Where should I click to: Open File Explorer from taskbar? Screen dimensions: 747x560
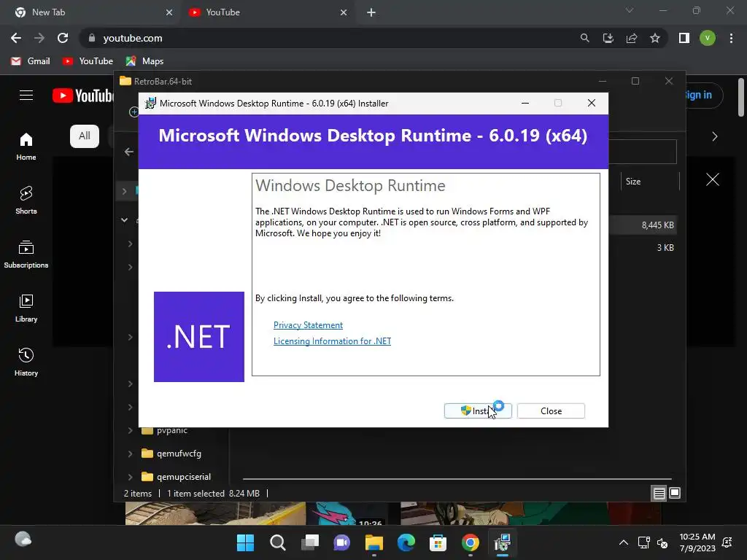[x=374, y=542]
